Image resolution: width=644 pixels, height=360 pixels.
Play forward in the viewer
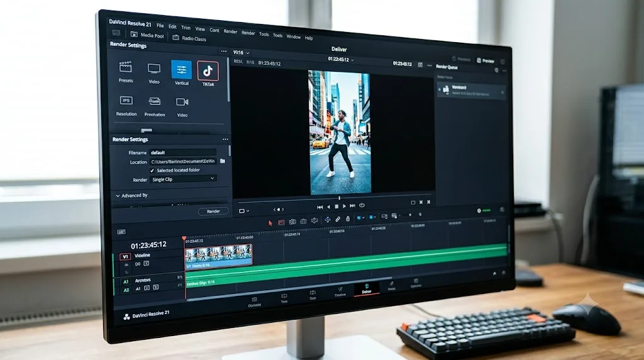344,206
